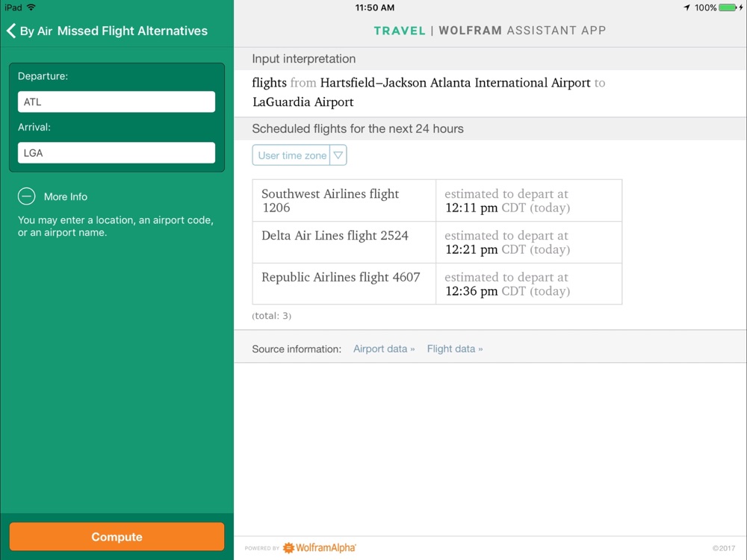This screenshot has width=747, height=560.
Task: Go back using the chevron arrow
Action: [x=11, y=31]
